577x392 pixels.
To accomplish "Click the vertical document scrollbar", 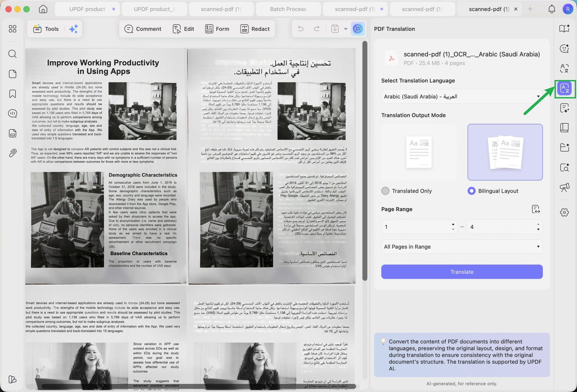I will click(x=364, y=161).
